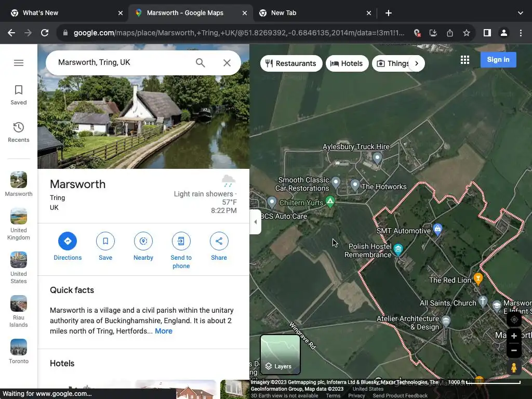
Task: Click Send Product Feedback link
Action: coord(400,395)
